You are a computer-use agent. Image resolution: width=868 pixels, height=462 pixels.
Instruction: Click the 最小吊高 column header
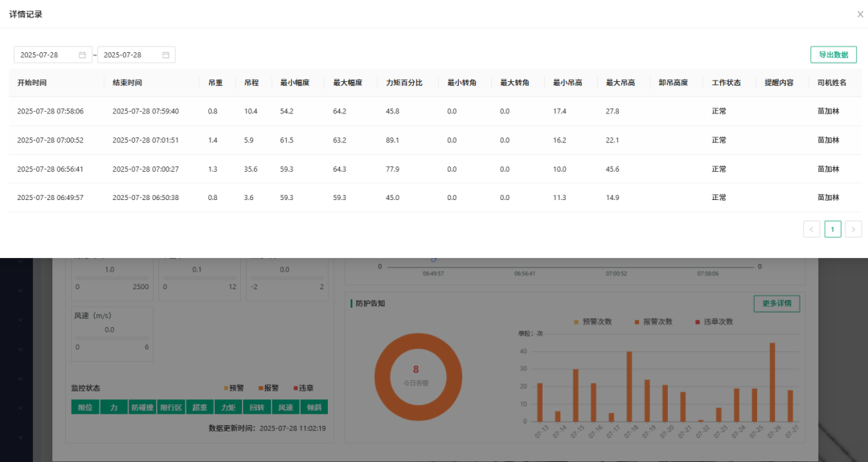[567, 83]
